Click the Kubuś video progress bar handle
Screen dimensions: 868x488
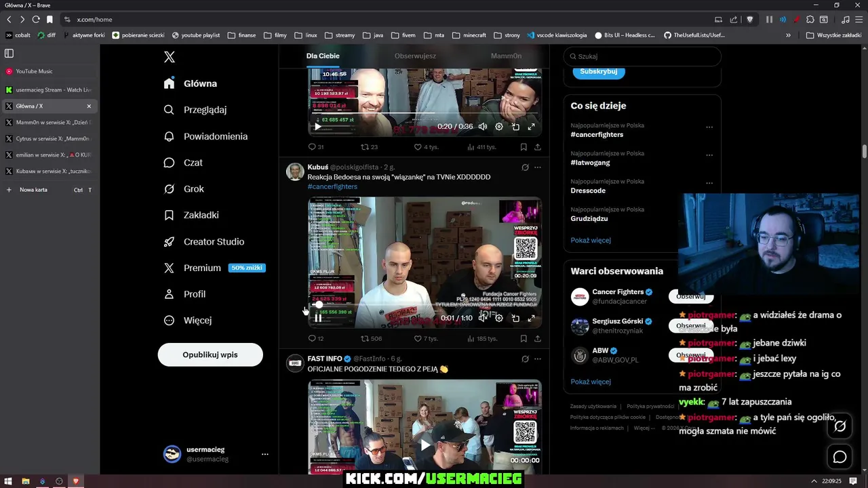319,305
